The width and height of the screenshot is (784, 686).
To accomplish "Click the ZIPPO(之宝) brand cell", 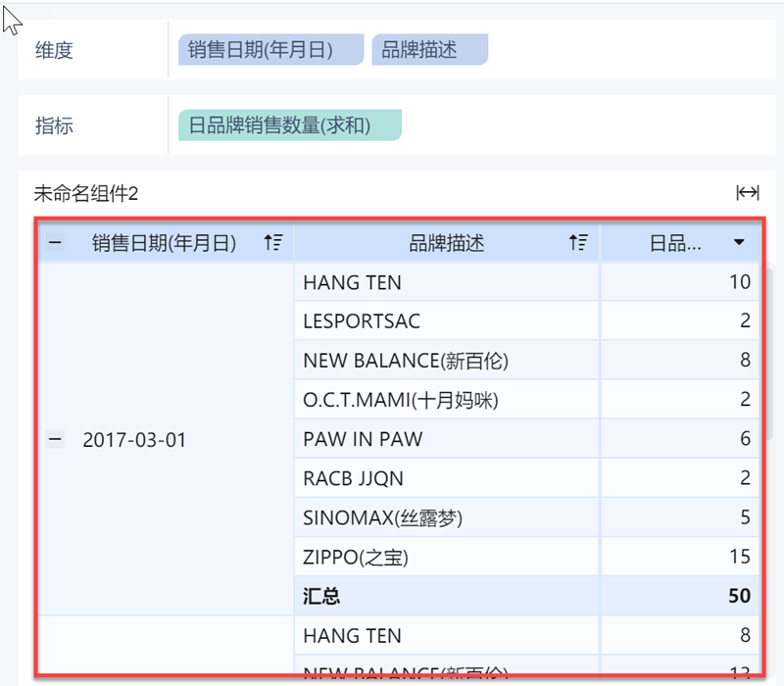I will pyautogui.click(x=355, y=558).
